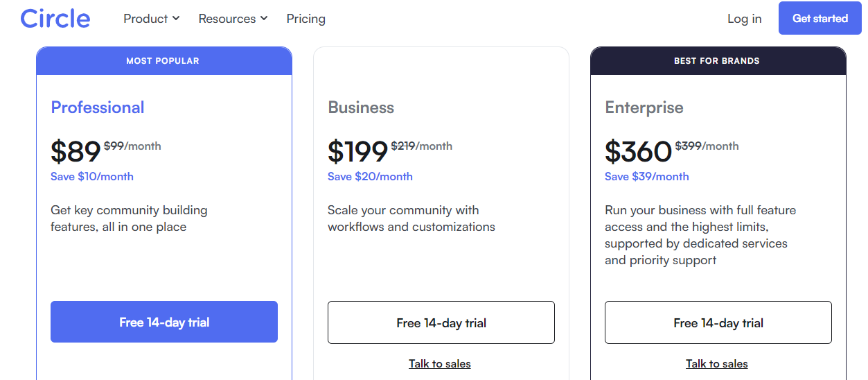868x380 pixels.
Task: Click the Most Popular banner
Action: click(x=164, y=61)
